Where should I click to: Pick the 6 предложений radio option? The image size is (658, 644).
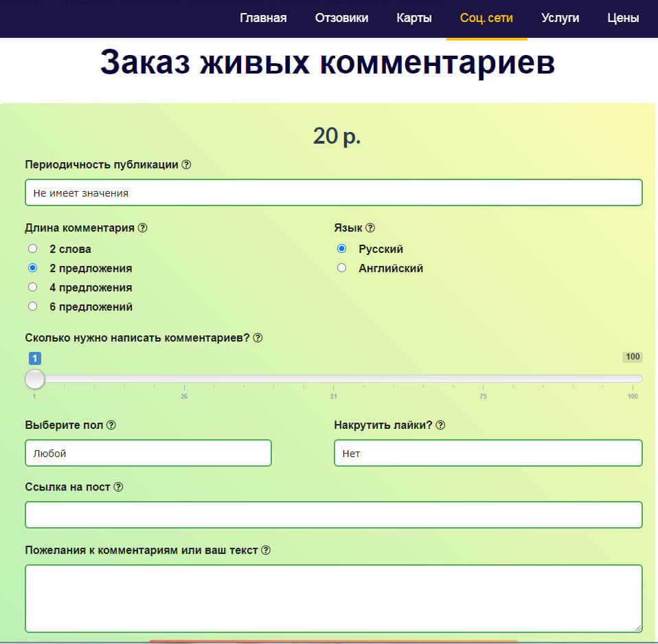coord(32,307)
